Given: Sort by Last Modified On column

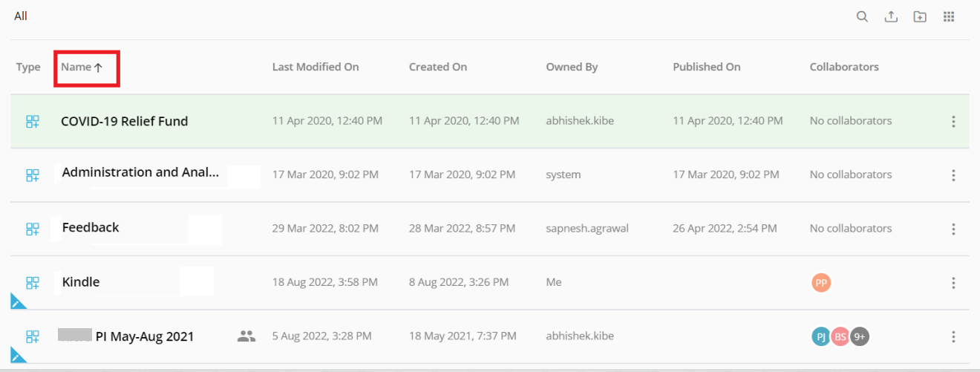Looking at the screenshot, I should click(x=316, y=67).
